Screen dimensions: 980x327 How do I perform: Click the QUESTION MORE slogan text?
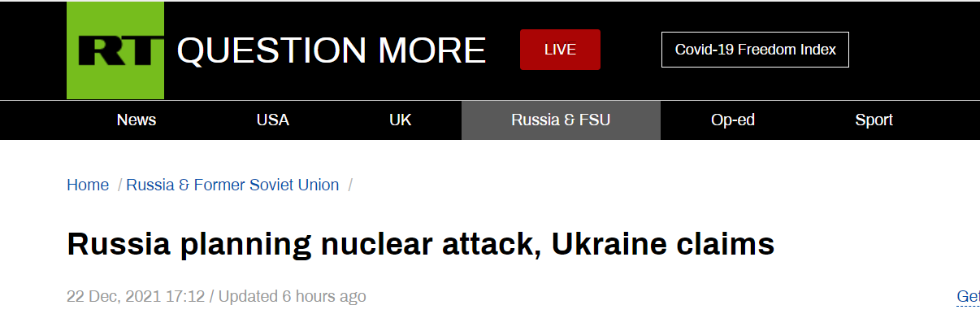coord(331,50)
